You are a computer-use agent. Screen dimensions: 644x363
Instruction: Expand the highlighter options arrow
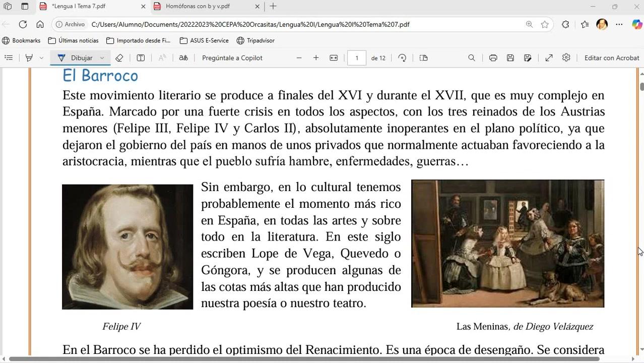tap(41, 58)
